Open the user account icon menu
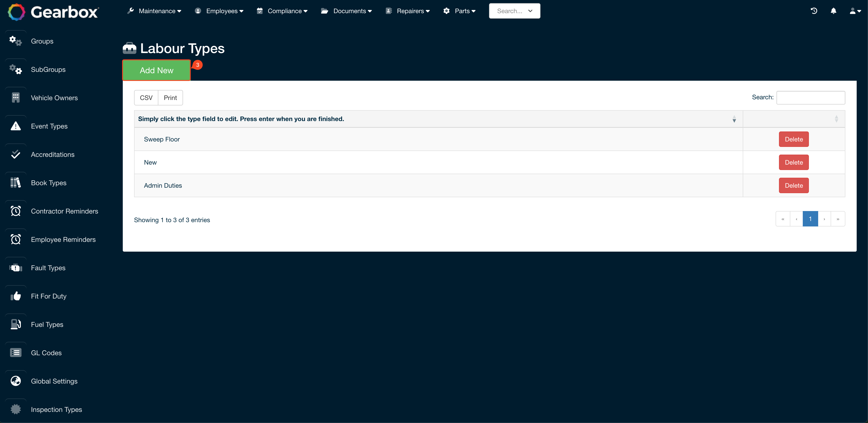Screen dimensions: 868x423 point(855,11)
